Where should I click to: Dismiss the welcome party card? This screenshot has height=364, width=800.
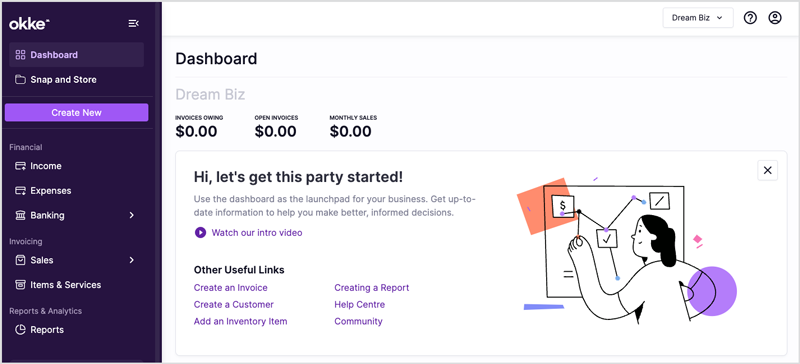[x=768, y=171]
